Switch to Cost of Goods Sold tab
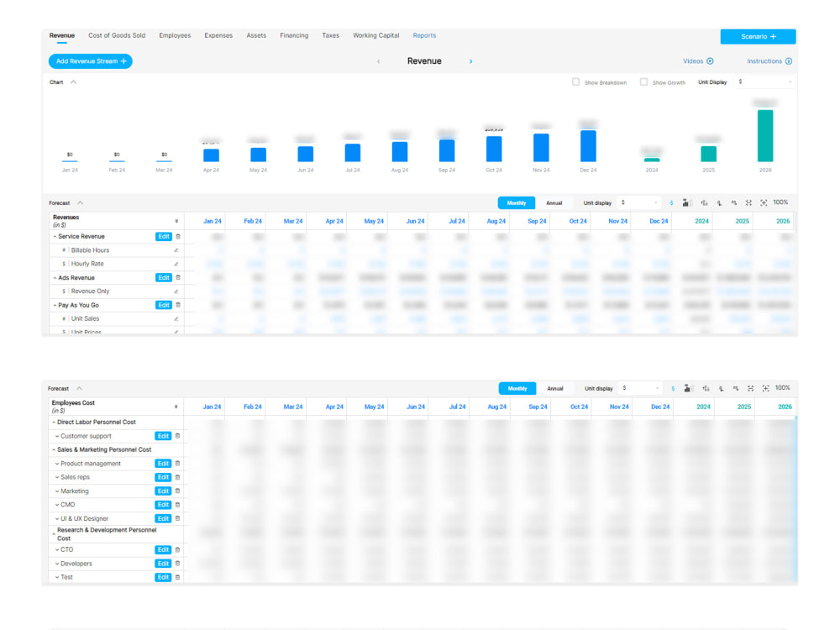 (x=117, y=35)
